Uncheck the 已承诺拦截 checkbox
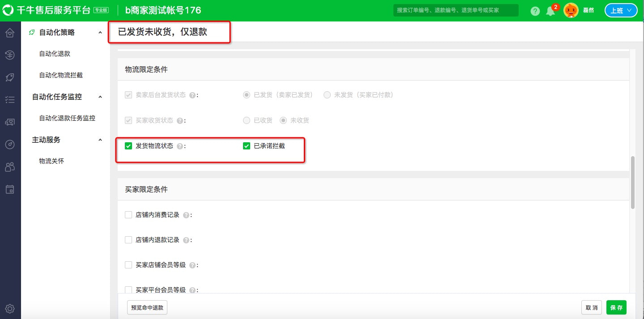 (x=246, y=146)
